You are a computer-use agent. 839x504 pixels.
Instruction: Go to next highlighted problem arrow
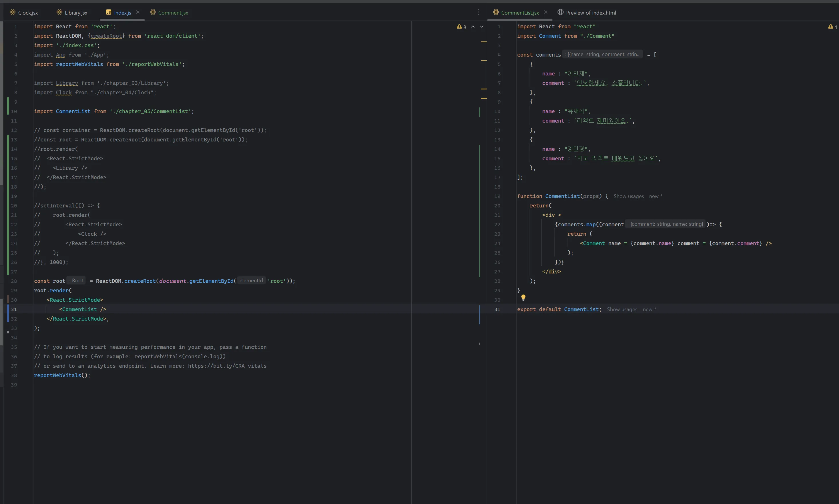pyautogui.click(x=481, y=27)
